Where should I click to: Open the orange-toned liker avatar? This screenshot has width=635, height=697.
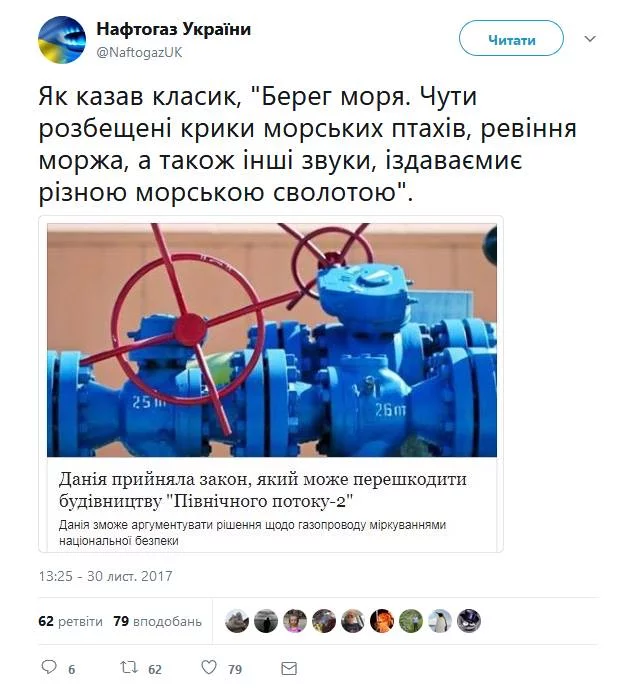pos(382,621)
